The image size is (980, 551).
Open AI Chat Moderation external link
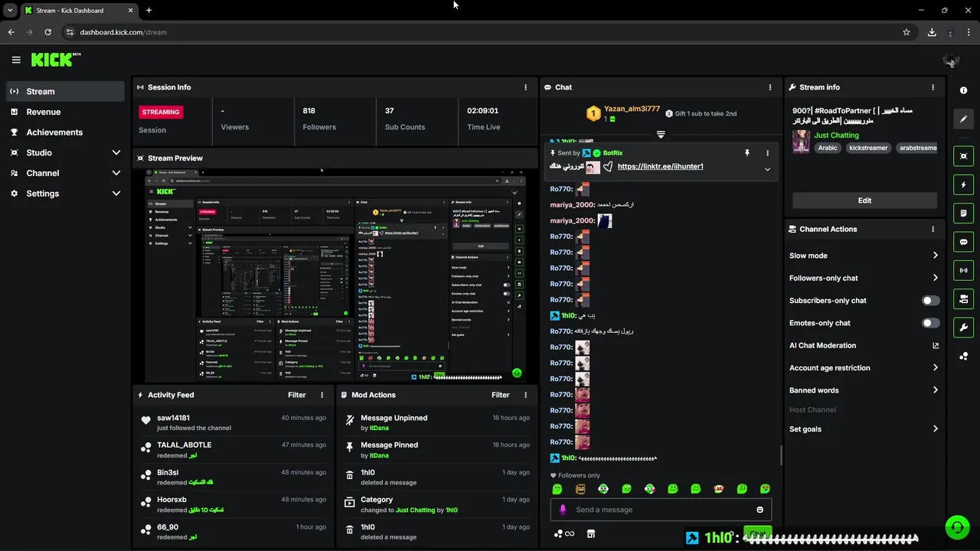pos(935,346)
